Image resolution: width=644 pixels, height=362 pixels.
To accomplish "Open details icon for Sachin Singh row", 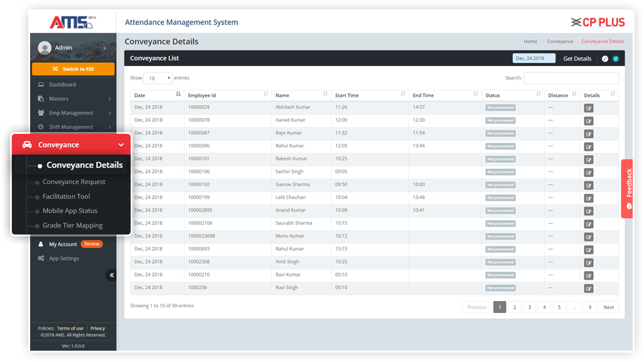I will coord(589,172).
